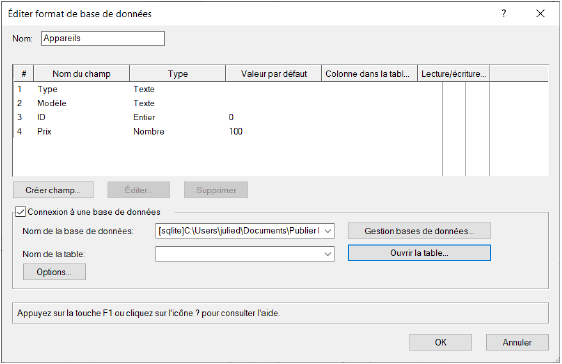Close the Éditer format de base de données dialog
This screenshot has width=562, height=364.
[540, 14]
